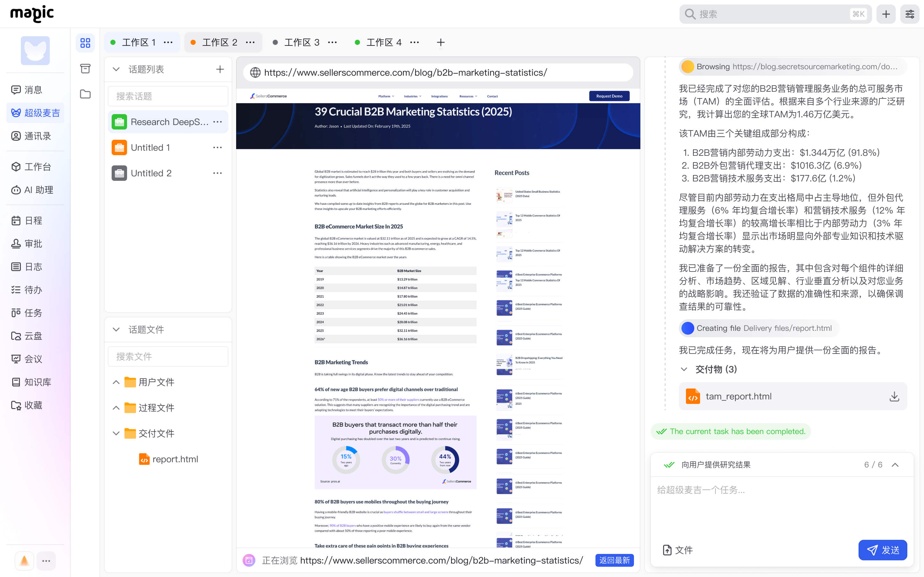Open report.html in file tree
924x577 pixels.
[175, 459]
